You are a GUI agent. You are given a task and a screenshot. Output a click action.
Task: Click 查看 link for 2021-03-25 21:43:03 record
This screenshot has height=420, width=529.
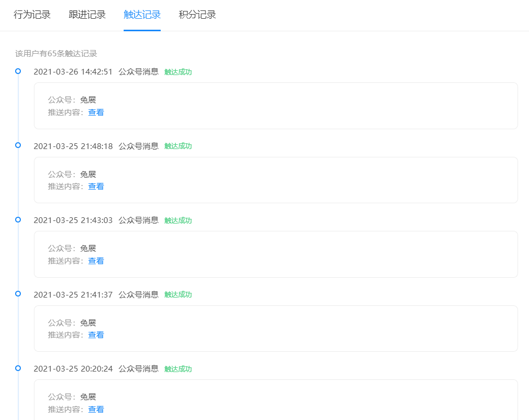click(x=96, y=261)
